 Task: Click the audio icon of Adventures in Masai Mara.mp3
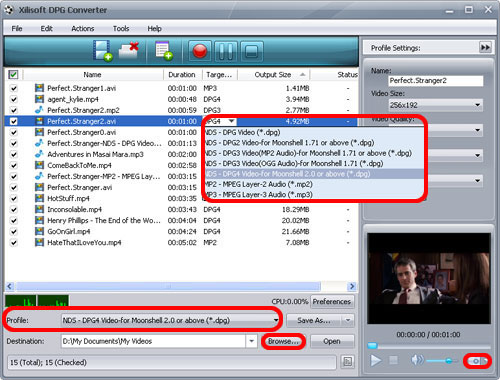coord(39,154)
